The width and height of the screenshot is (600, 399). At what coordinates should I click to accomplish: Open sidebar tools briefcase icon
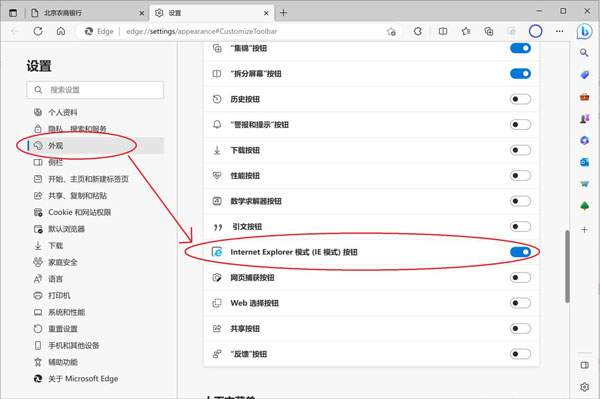(584, 97)
